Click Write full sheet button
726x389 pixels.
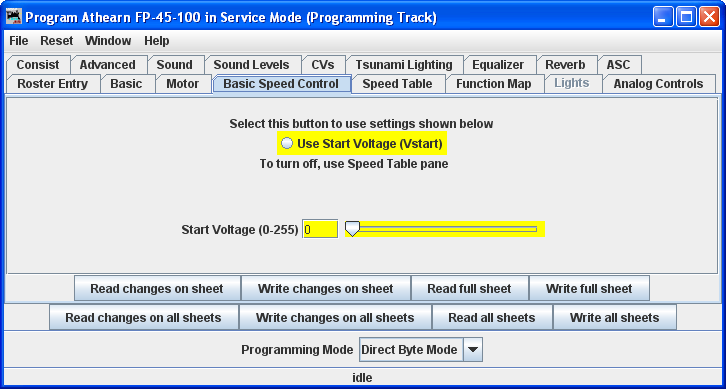pyautogui.click(x=589, y=289)
